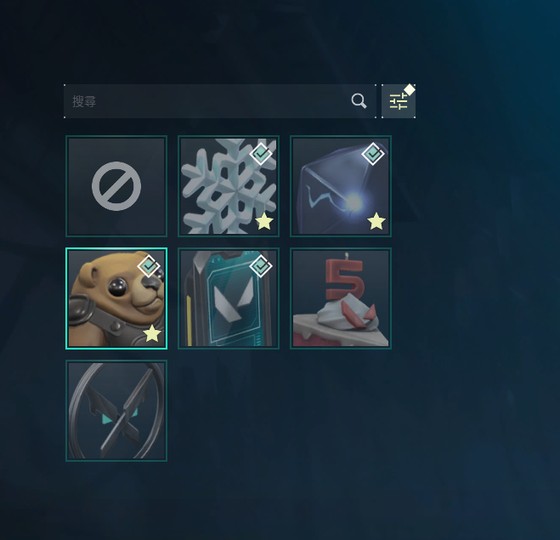Pick the glowing dark cube buddy

341,186
